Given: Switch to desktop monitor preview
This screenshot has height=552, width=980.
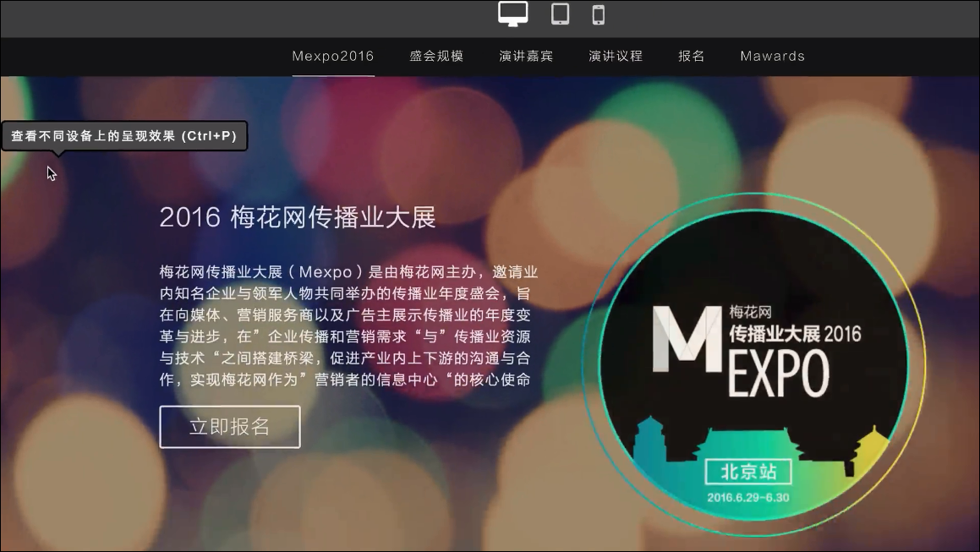Looking at the screenshot, I should click(513, 14).
